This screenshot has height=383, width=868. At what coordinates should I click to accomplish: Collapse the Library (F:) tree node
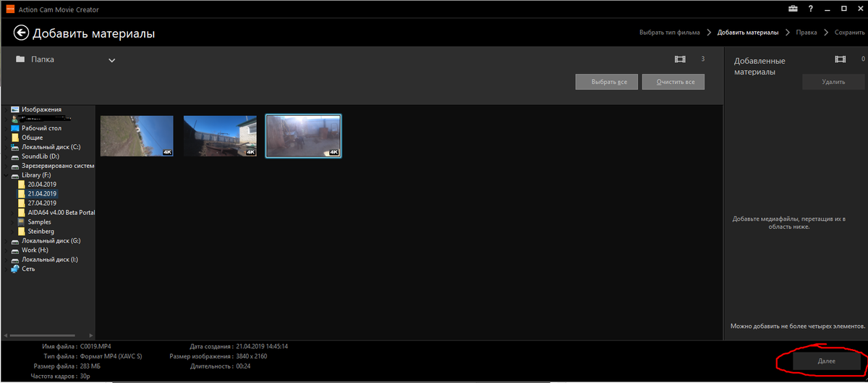pos(7,175)
